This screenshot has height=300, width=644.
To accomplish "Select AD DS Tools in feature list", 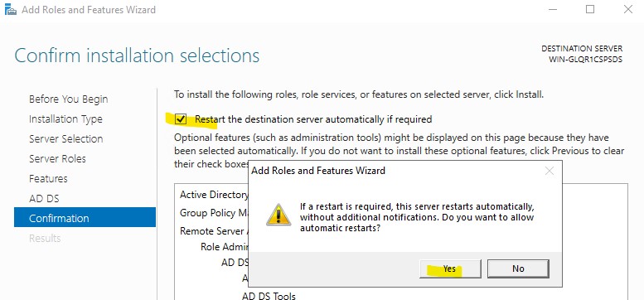I will (269, 295).
